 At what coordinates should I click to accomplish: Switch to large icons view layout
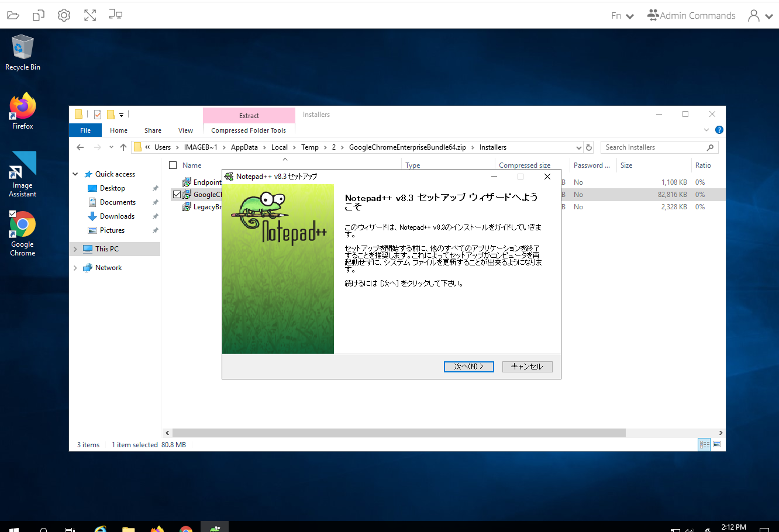point(717,444)
